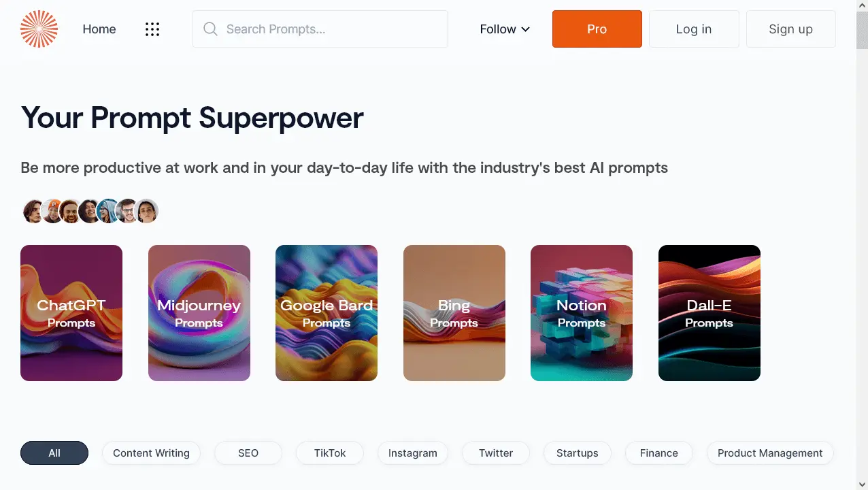Open the Follow chevron menu
The height and width of the screenshot is (490, 868).
(525, 29)
